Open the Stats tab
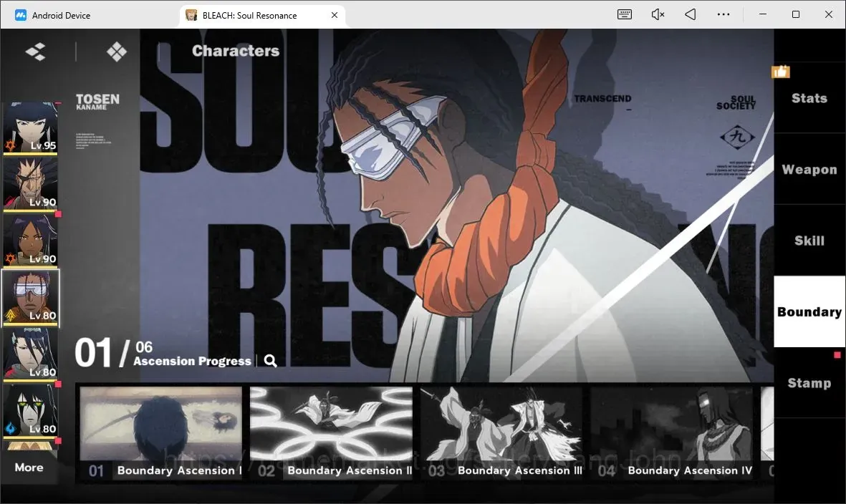This screenshot has height=504, width=846. 809,98
